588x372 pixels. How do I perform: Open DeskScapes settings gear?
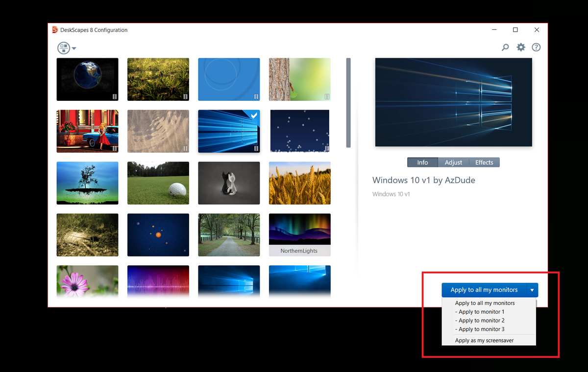(x=520, y=47)
